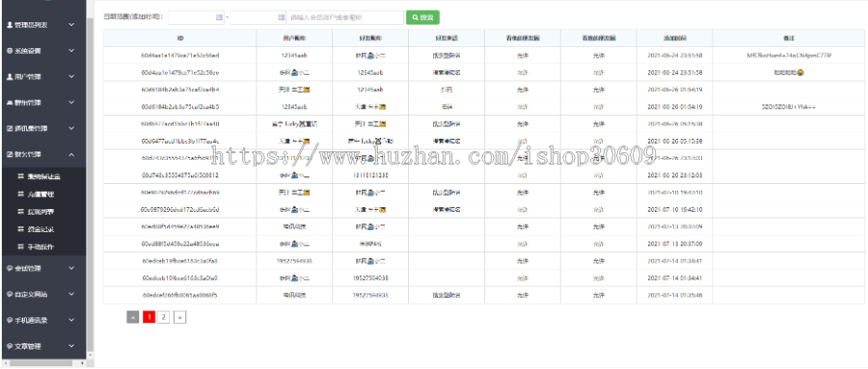Screen dimensions: 868x369
Task: Click remark text MfCfkoHwn4+74nCN4pmC77iP
Action: pos(789,55)
